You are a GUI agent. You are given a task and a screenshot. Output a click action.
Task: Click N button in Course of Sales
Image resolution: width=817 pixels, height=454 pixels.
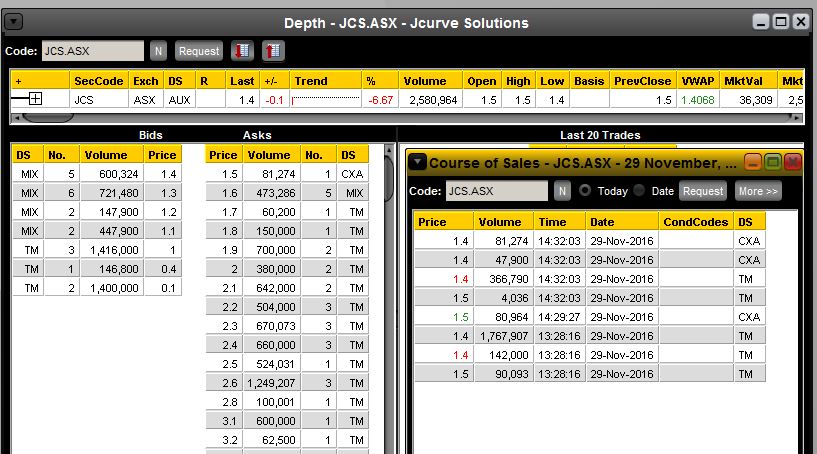[x=562, y=191]
